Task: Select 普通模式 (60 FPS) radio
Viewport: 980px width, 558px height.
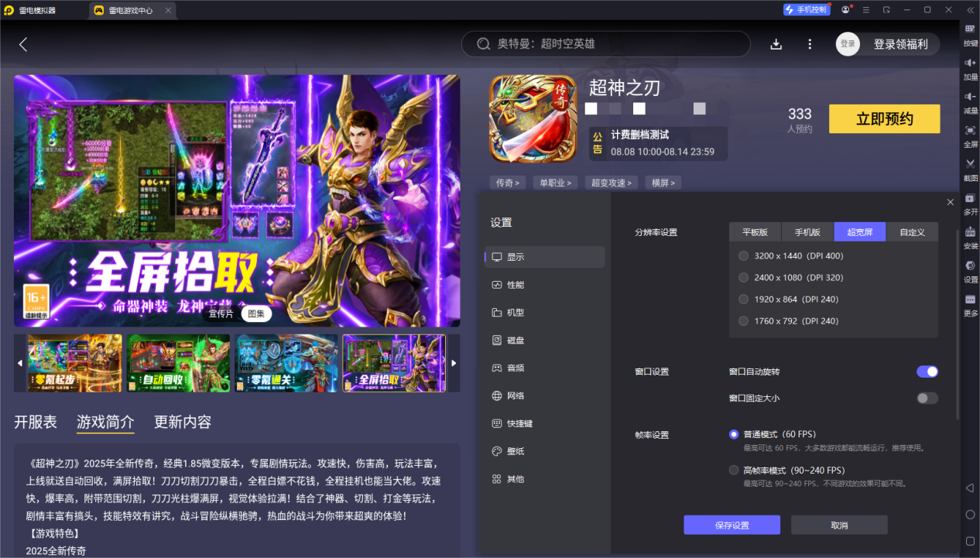Action: point(733,434)
